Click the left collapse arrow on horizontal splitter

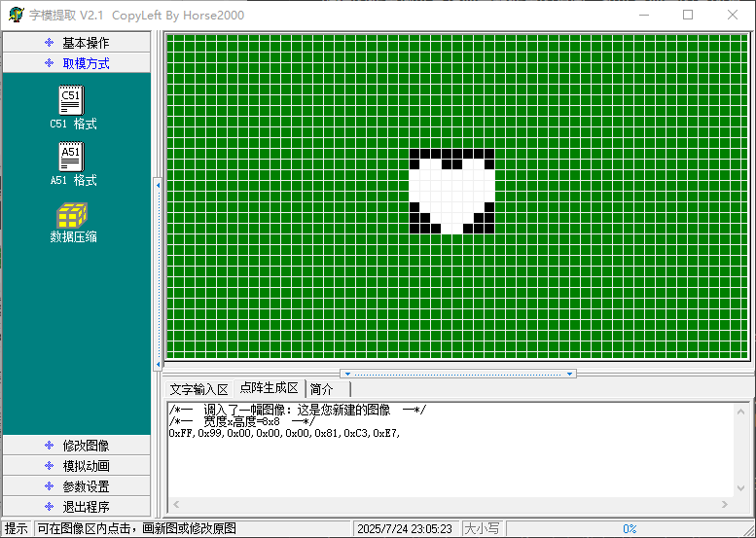click(x=345, y=374)
